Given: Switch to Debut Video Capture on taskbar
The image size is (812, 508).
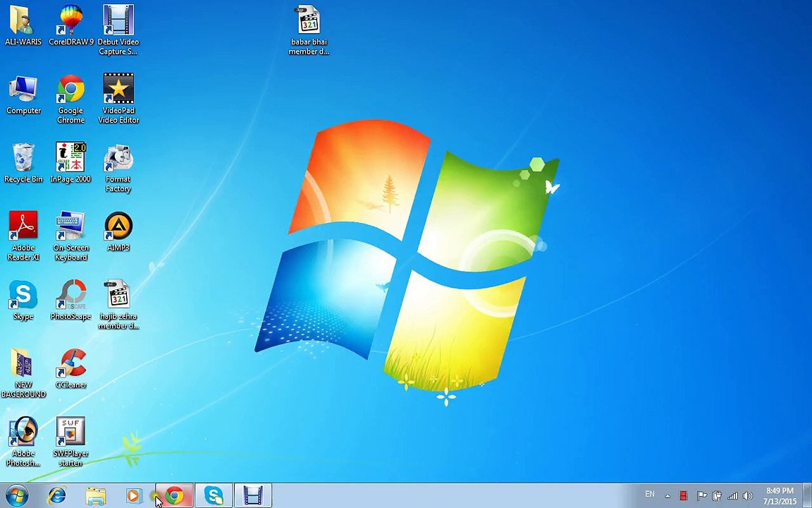Looking at the screenshot, I should [253, 496].
